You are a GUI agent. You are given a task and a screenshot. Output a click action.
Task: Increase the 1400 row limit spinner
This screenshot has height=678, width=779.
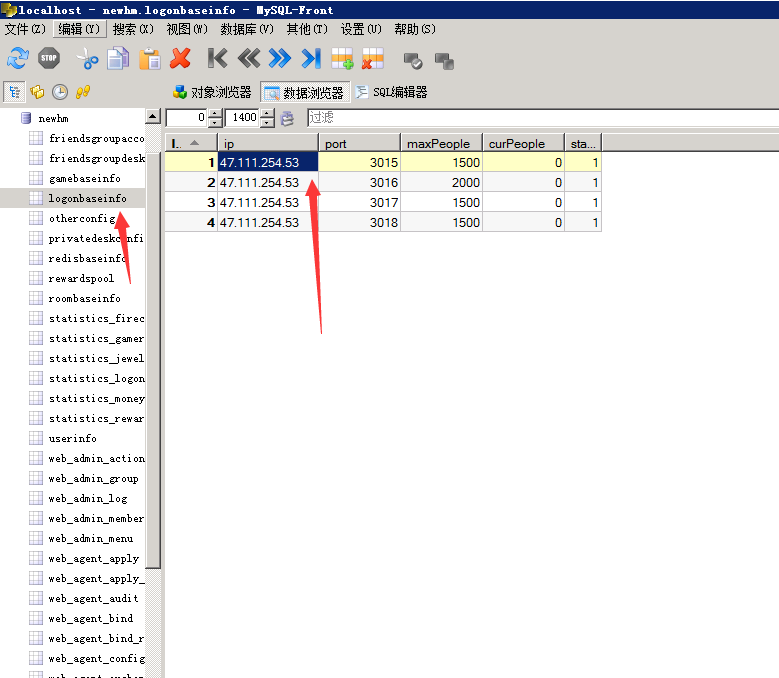click(267, 114)
